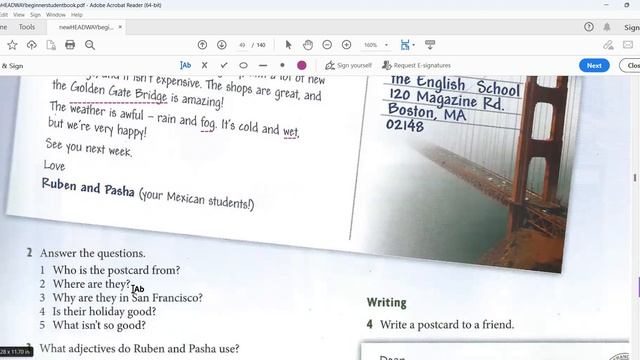The width and height of the screenshot is (640, 360).
Task: Open the find text magnifier icon
Action: point(90,45)
